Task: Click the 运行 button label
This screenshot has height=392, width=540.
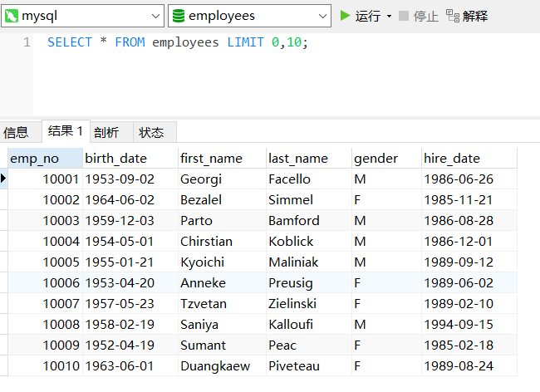Action: coord(368,16)
